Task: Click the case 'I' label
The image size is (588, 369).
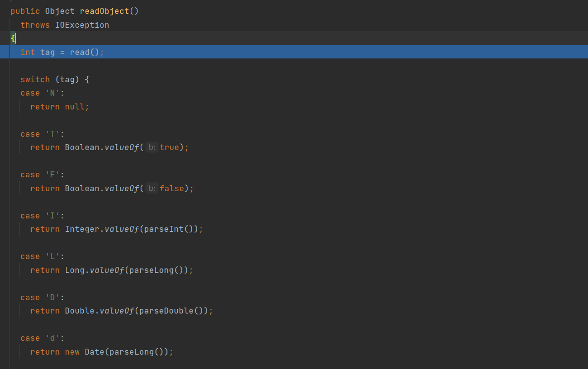Action: (x=42, y=215)
